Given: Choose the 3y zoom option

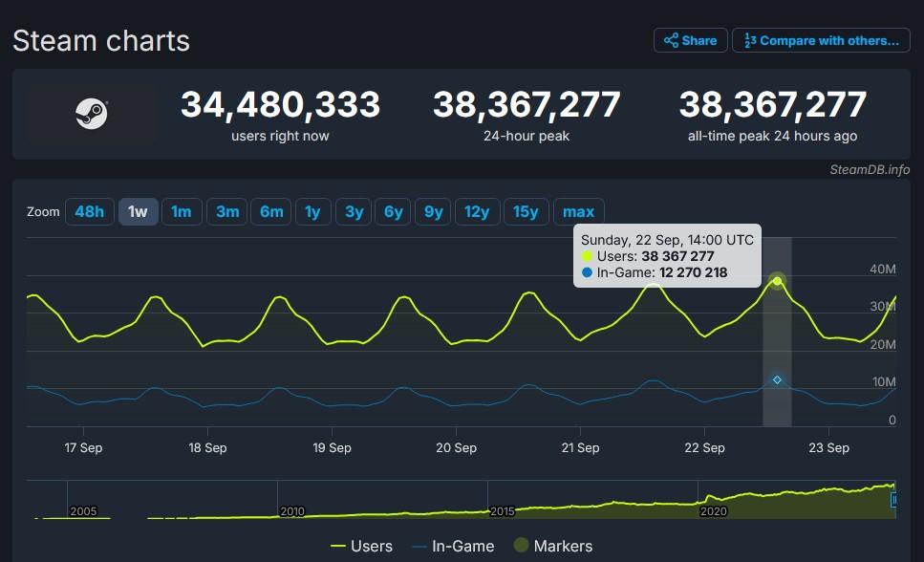Looking at the screenshot, I should [354, 211].
